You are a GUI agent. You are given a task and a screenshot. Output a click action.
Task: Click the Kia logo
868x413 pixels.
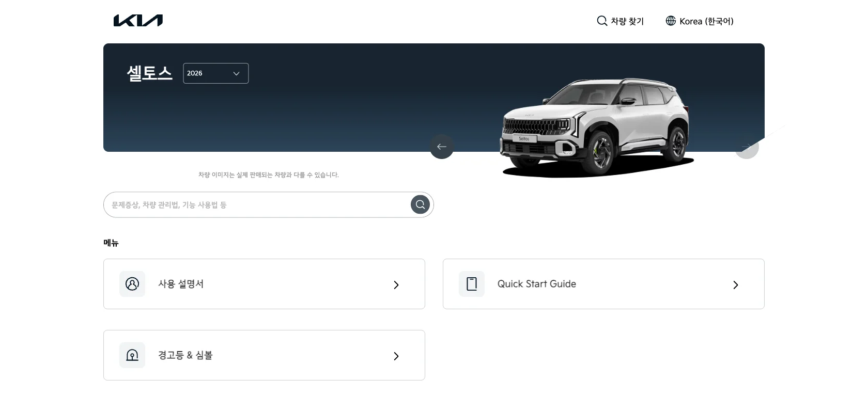[x=138, y=21]
